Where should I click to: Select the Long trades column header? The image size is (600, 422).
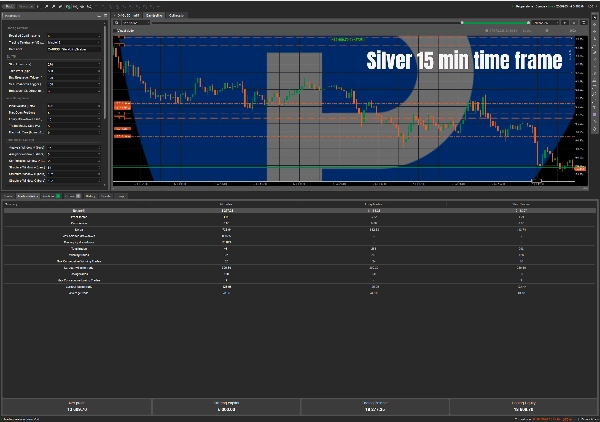373,204
